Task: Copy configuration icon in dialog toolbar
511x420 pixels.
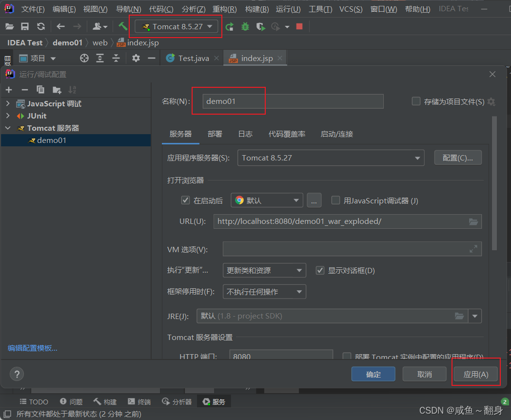Action: pos(40,90)
